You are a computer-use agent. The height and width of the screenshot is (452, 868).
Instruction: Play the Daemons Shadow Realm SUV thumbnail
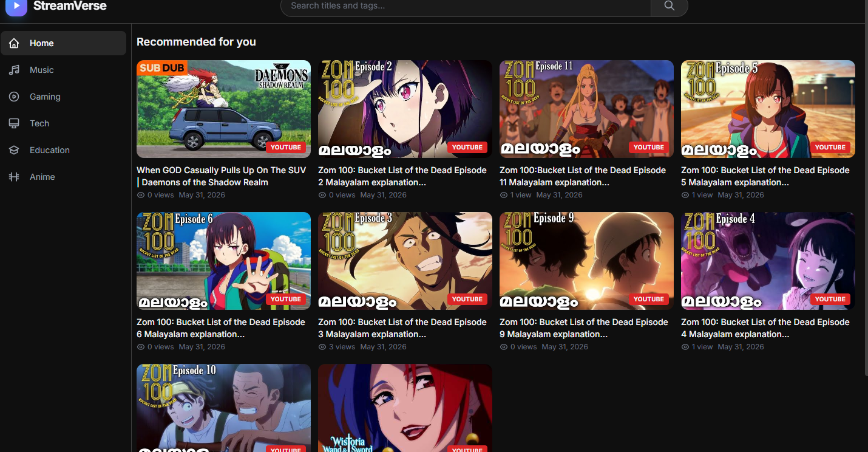pos(223,109)
